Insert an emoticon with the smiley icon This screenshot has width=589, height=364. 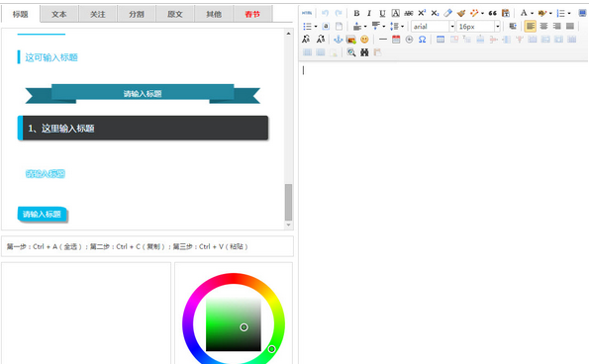coord(364,40)
